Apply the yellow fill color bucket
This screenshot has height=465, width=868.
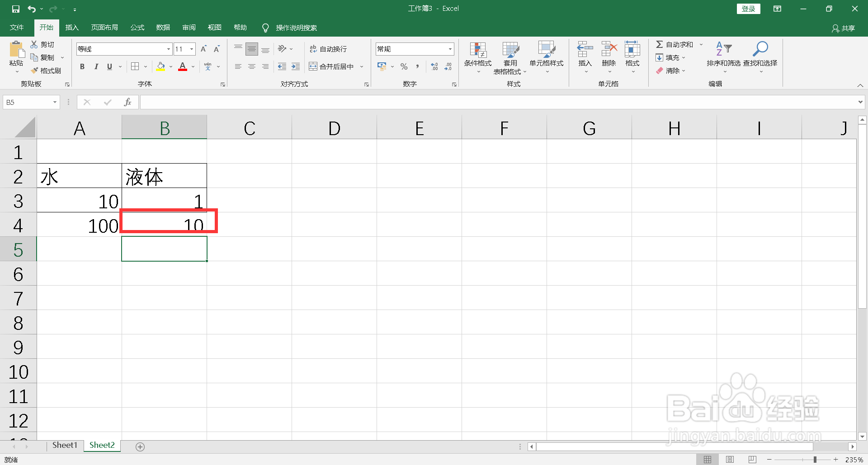(160, 66)
